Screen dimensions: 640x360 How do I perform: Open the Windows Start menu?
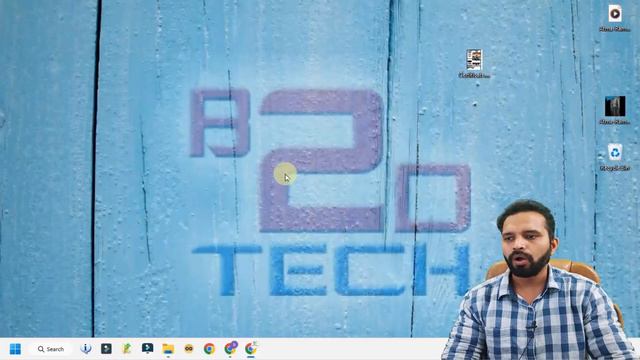[x=15, y=349]
